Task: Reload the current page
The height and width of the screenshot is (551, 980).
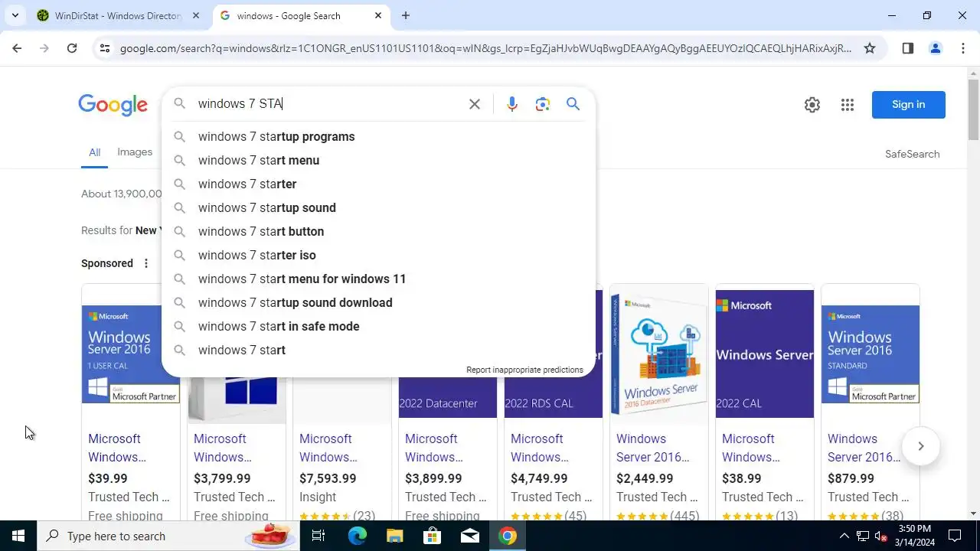Action: pyautogui.click(x=72, y=48)
